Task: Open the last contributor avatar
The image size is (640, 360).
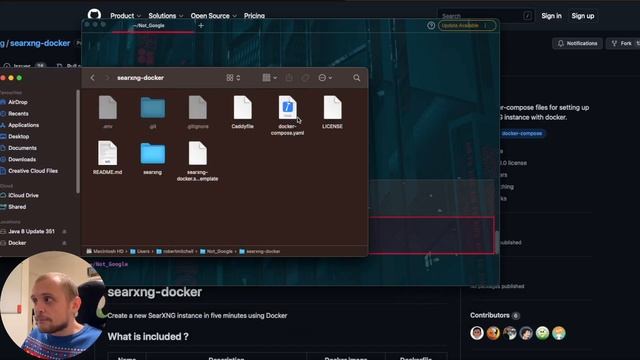Action: (559, 333)
